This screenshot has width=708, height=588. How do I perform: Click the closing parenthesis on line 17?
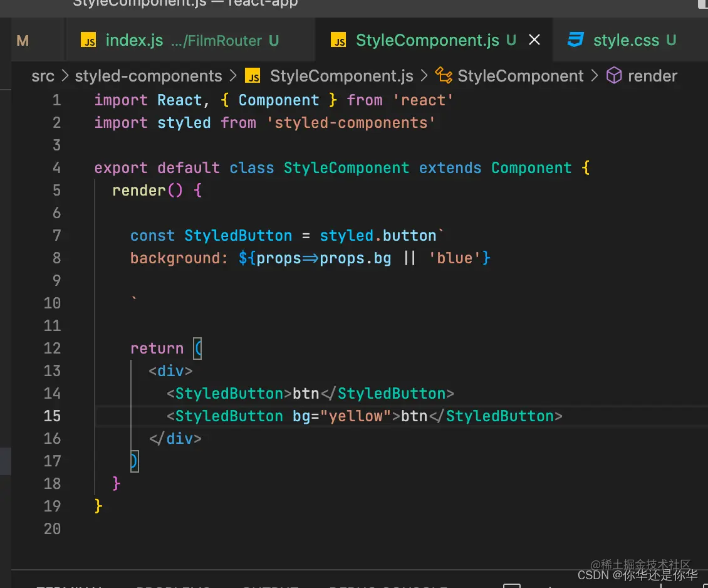[134, 461]
